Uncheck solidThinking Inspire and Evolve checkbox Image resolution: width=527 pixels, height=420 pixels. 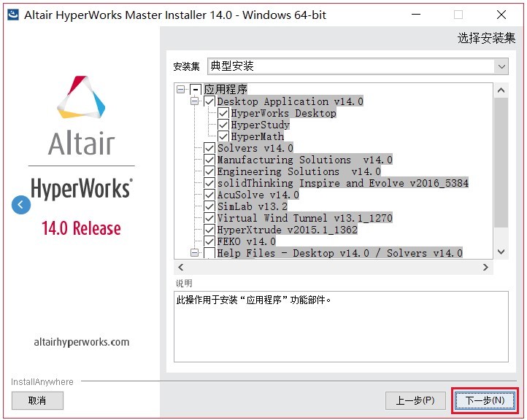click(x=209, y=183)
